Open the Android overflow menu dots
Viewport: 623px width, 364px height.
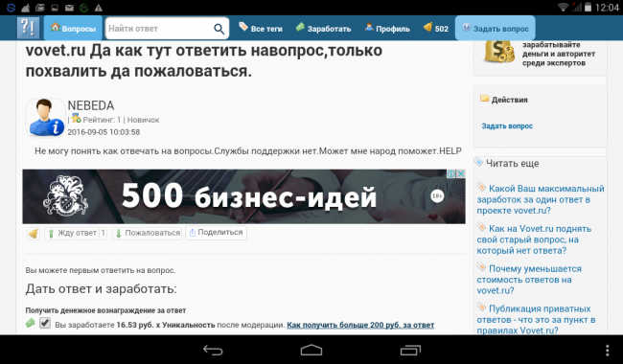point(607,350)
